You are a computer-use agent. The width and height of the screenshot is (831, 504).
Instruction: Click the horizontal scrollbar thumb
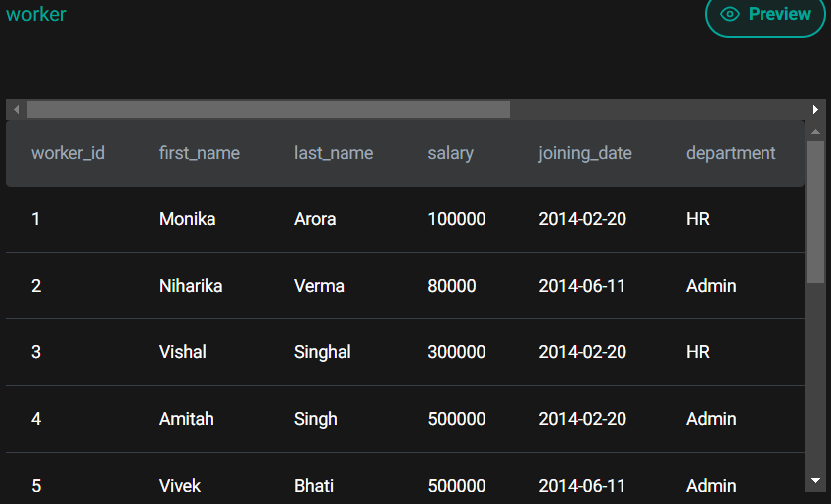pos(268,109)
